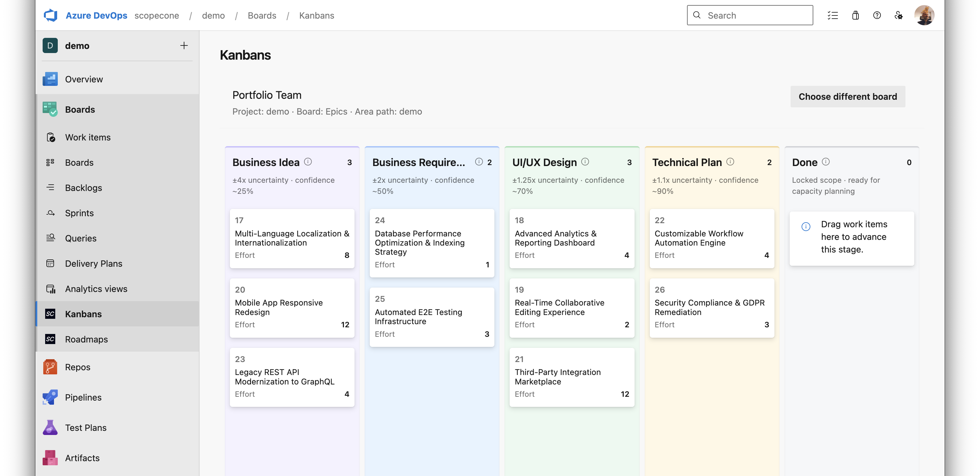Open the Queries view
Screen dimensions: 980x476
(x=81, y=238)
